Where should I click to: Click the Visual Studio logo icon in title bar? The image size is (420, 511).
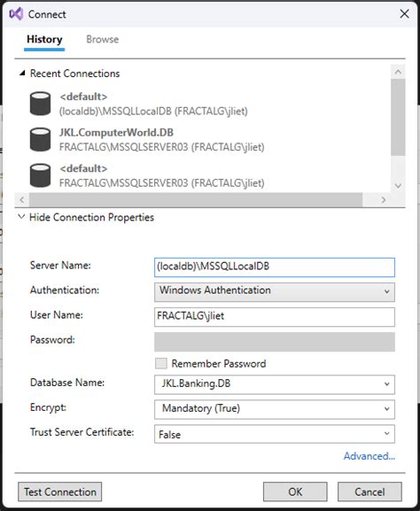click(16, 14)
